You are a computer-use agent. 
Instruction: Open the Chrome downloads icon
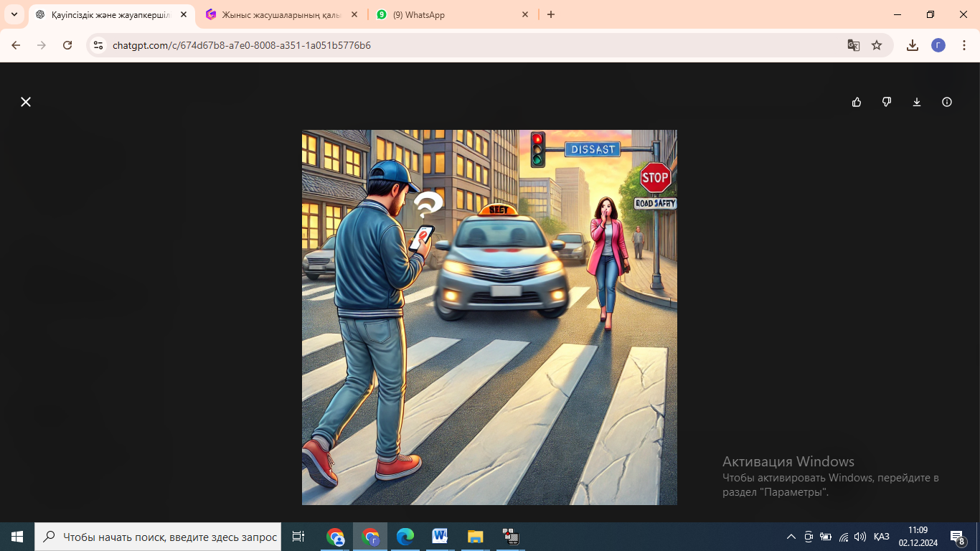coord(912,45)
